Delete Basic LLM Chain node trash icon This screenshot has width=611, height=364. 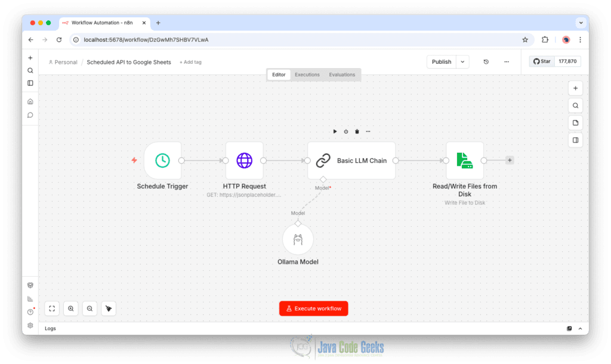[x=357, y=131]
